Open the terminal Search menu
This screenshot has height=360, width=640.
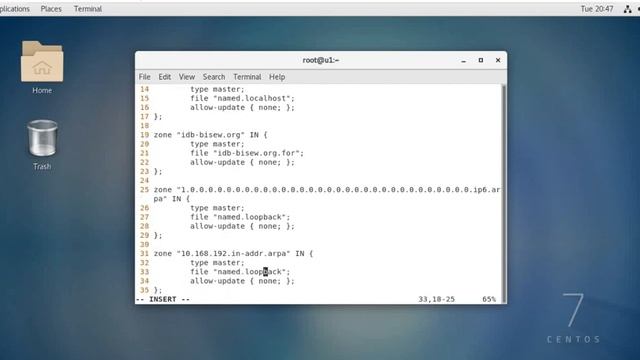tap(214, 77)
